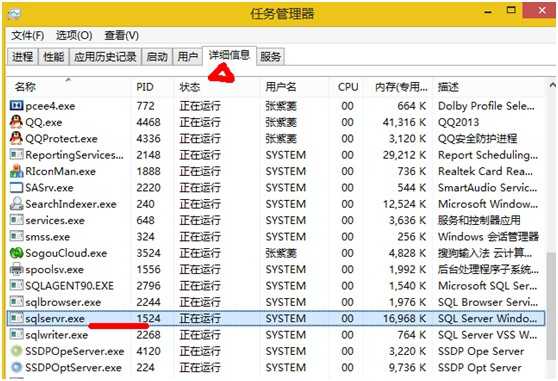Click the spoolsv.exe printer icon
558x381 pixels.
16,269
